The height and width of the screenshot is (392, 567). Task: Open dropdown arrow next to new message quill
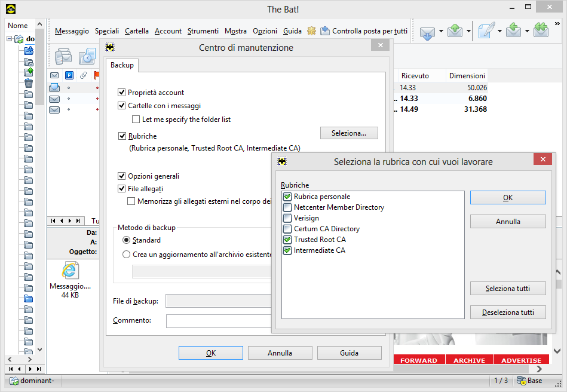(499, 31)
